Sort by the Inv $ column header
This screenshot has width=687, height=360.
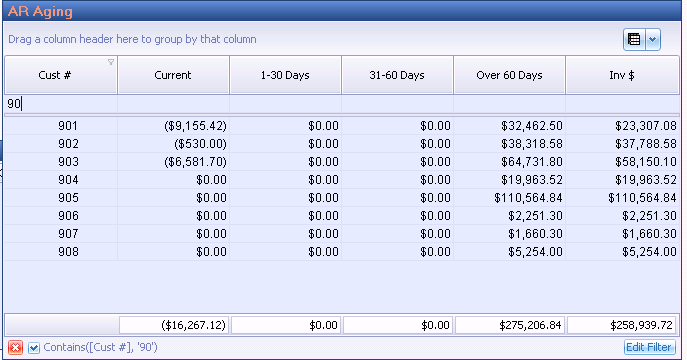point(622,75)
